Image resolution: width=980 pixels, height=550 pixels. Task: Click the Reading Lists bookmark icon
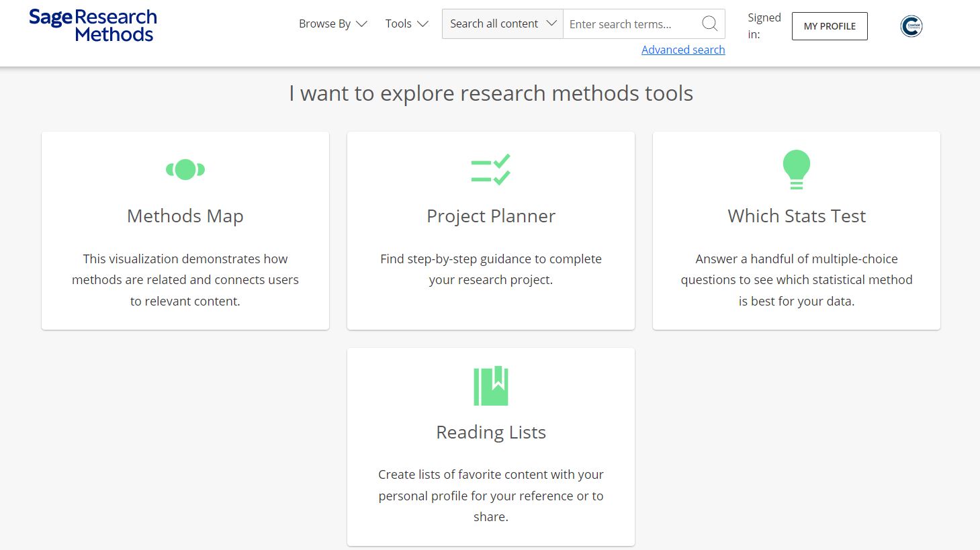pos(490,385)
